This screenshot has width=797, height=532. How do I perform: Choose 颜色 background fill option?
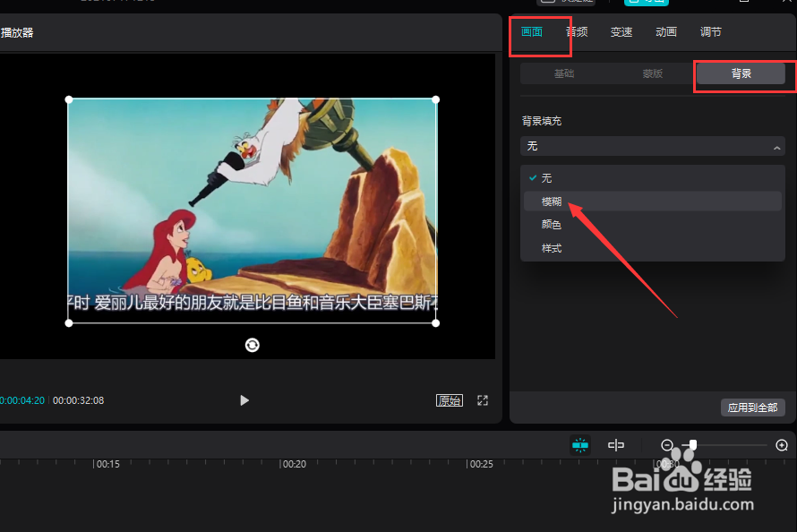pos(653,225)
